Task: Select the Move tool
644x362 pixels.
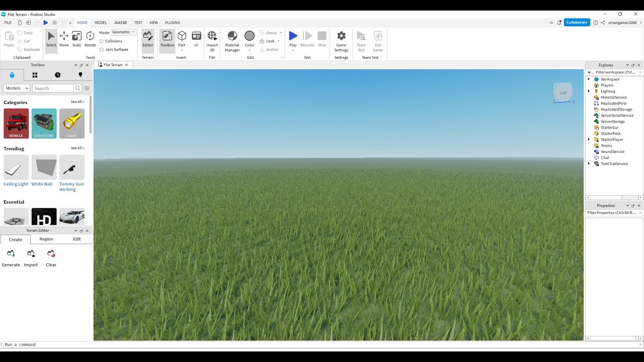Action: click(x=64, y=39)
